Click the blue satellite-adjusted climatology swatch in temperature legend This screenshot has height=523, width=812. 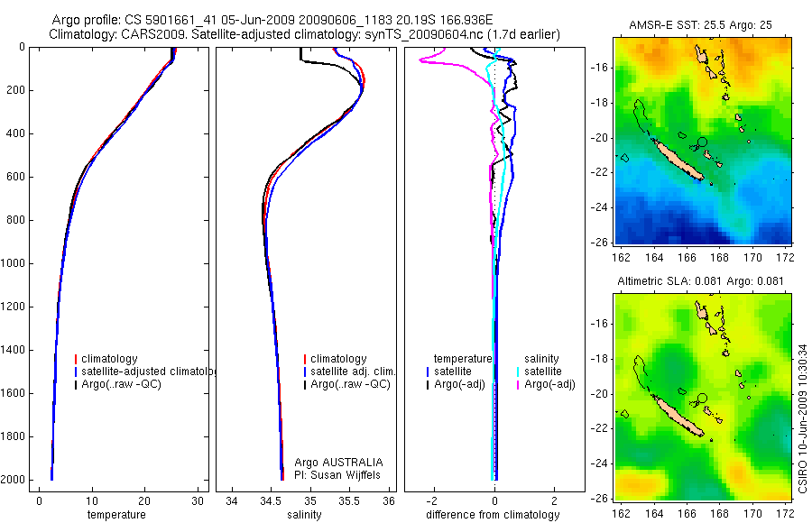pos(76,372)
